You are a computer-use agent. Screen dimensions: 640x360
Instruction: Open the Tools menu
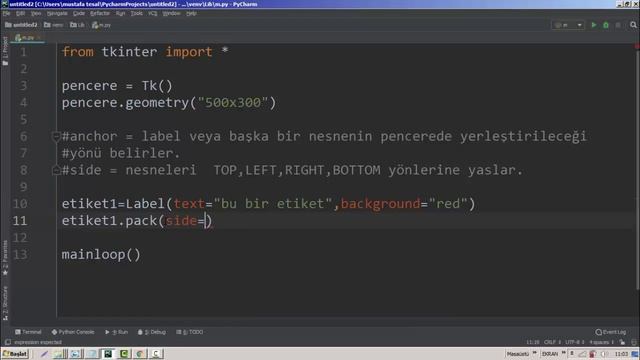[137, 13]
